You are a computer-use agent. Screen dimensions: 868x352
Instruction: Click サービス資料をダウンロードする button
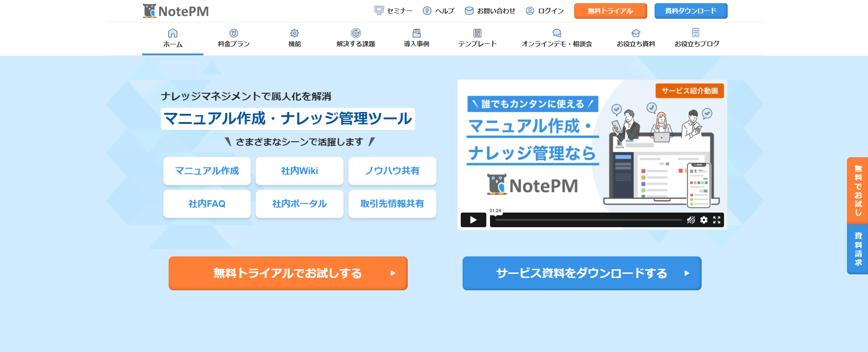(x=582, y=273)
